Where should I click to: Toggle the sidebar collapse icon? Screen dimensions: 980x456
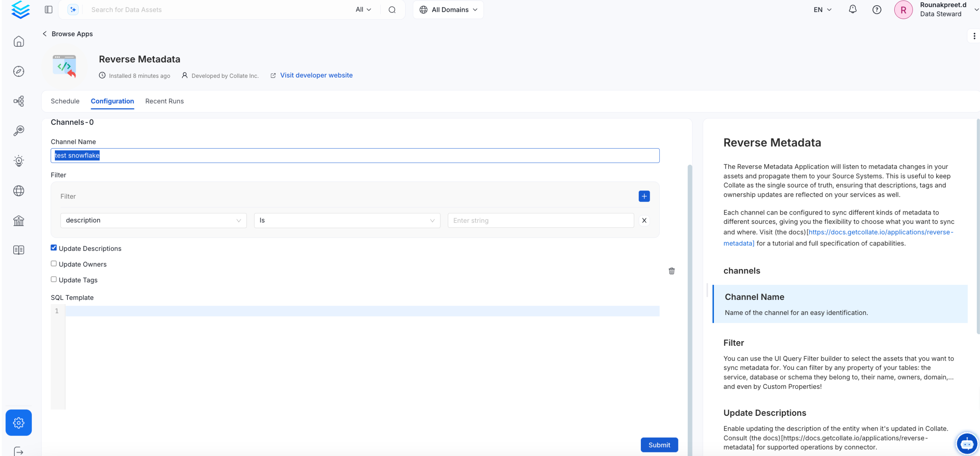(x=48, y=10)
